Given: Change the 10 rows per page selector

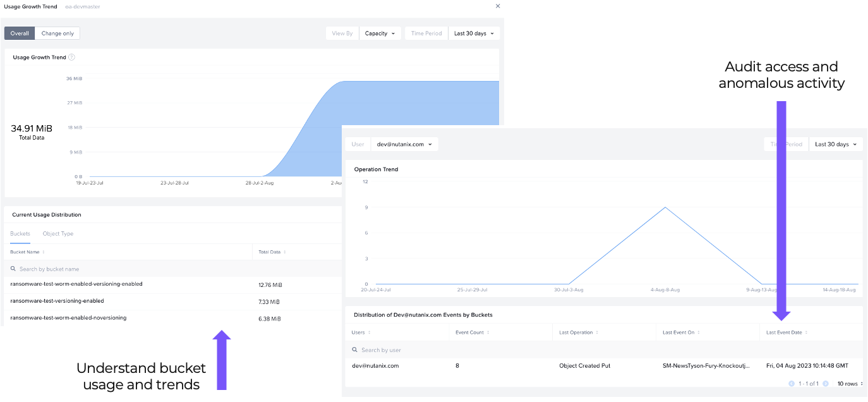Looking at the screenshot, I should point(850,384).
